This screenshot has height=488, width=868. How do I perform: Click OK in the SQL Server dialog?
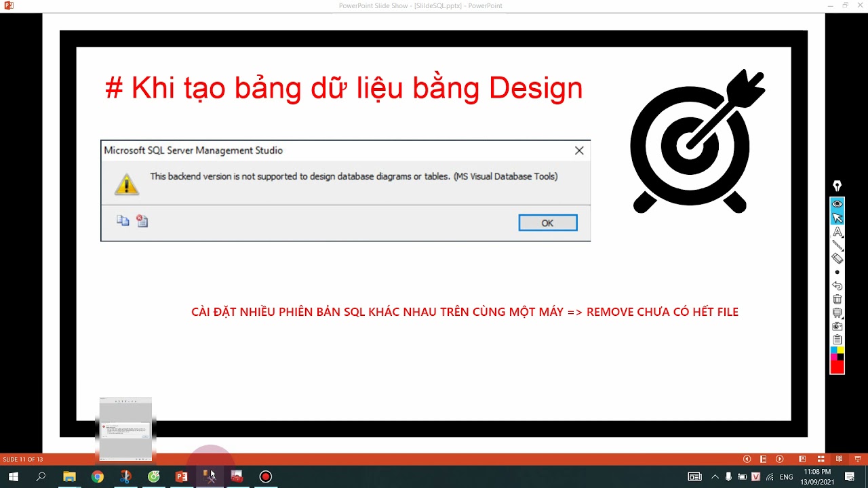click(x=548, y=223)
